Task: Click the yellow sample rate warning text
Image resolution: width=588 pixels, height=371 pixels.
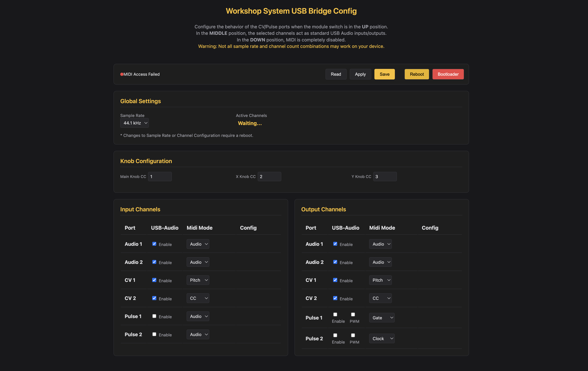Action: [x=291, y=46]
